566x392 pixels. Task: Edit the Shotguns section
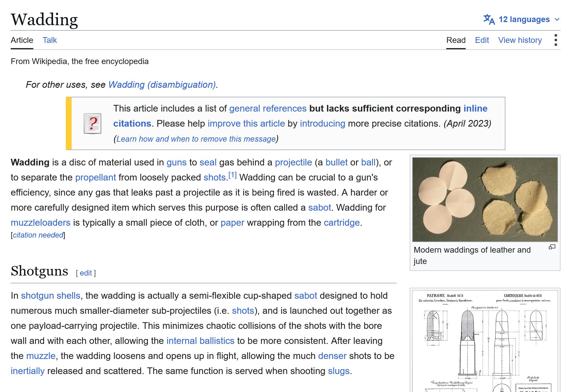click(86, 273)
